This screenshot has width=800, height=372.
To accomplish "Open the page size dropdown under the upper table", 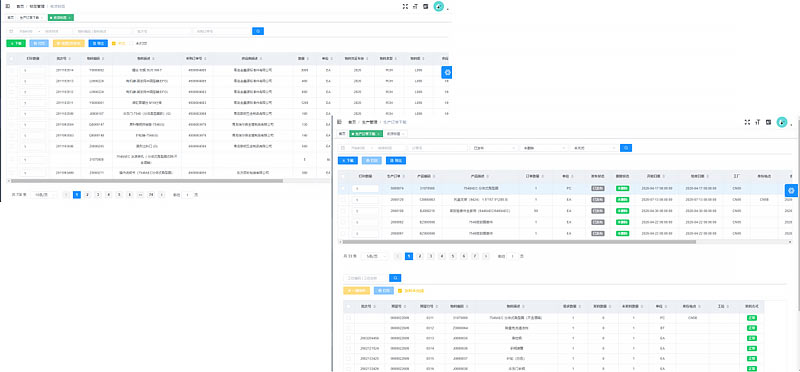I will click(x=44, y=195).
